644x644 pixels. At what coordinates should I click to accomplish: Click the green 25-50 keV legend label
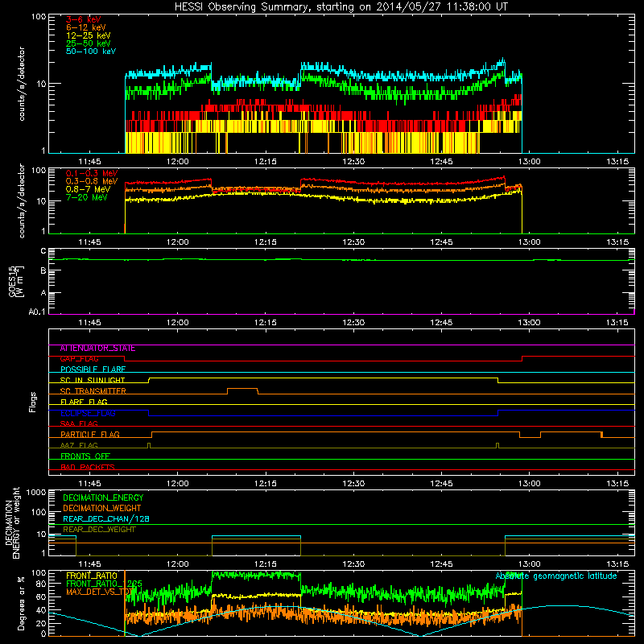point(89,43)
